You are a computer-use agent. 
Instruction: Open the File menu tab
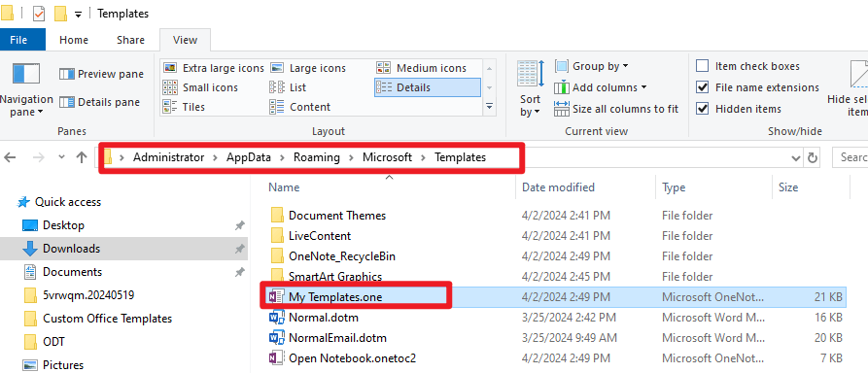click(18, 40)
